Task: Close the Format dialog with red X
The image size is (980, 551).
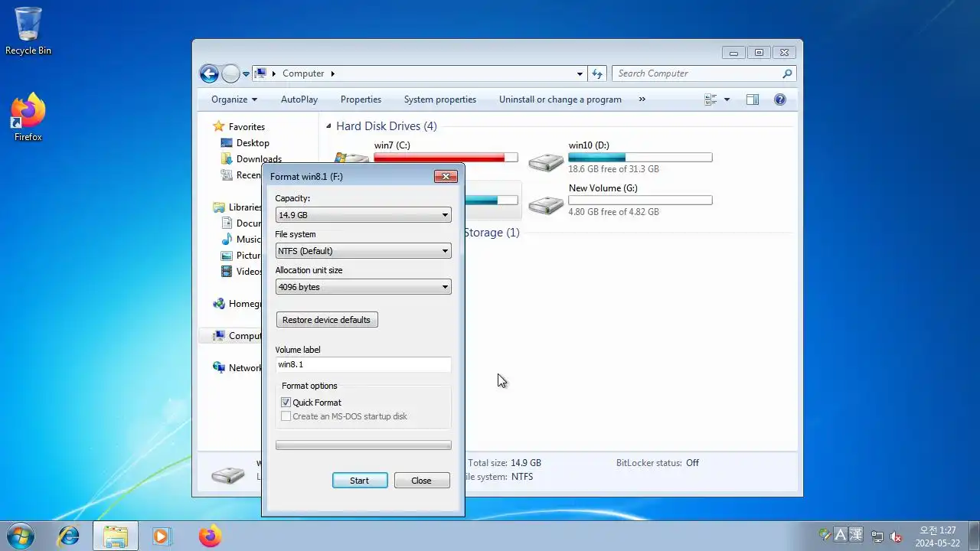Action: click(x=446, y=177)
